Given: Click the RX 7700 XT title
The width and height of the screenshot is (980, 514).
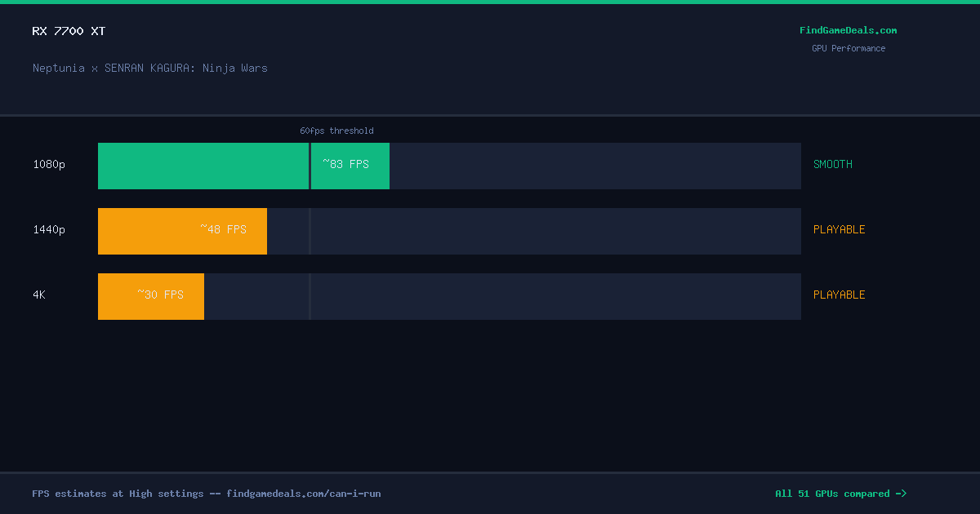Looking at the screenshot, I should click(69, 31).
